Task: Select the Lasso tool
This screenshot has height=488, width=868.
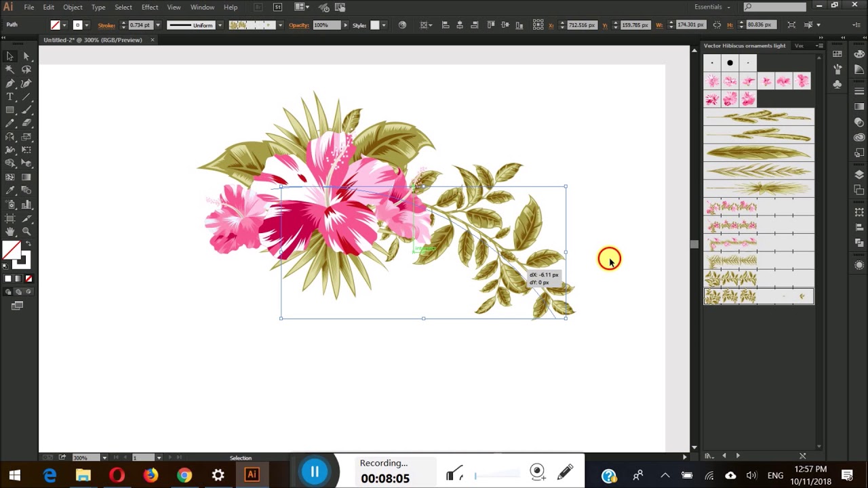Action: point(26,70)
